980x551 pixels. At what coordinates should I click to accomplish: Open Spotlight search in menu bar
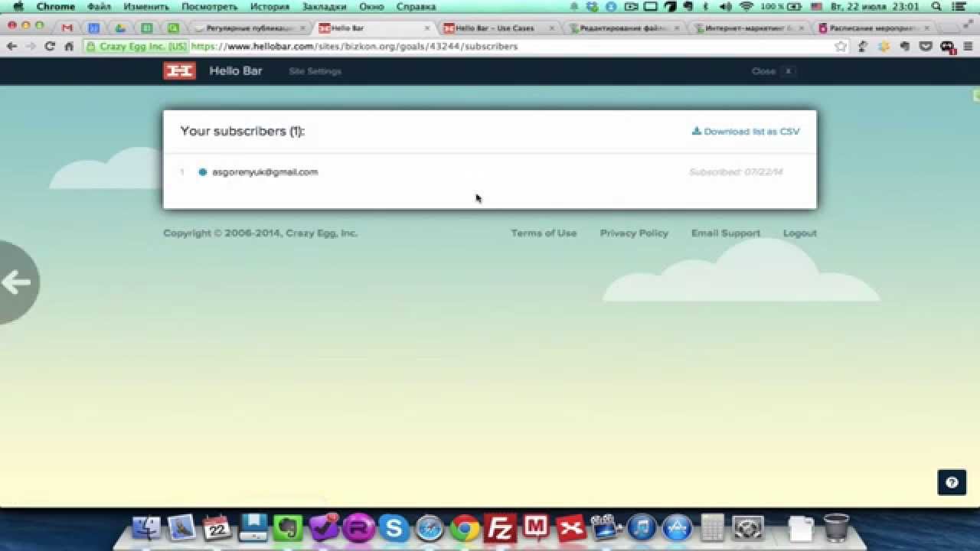936,6
